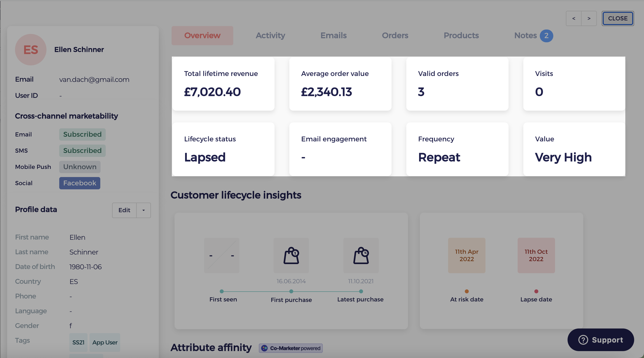
Task: Toggle the Facebook social channel
Action: pyautogui.click(x=79, y=183)
